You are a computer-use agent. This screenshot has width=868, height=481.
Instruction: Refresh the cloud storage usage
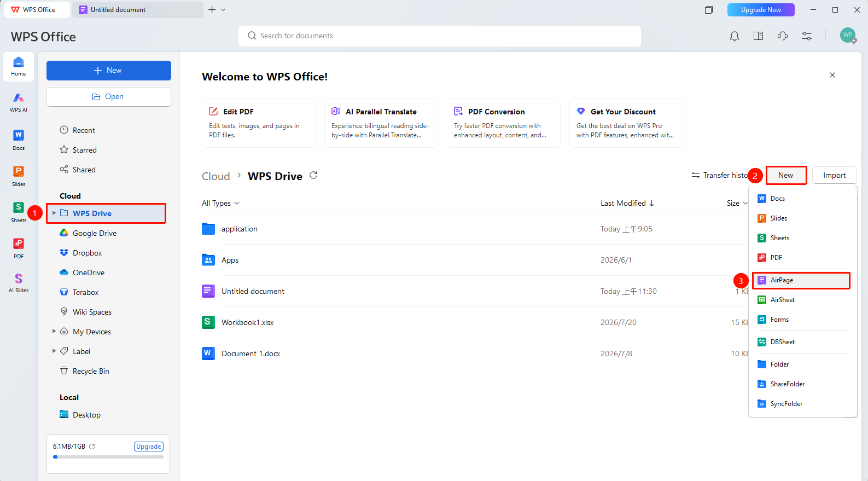coord(92,447)
